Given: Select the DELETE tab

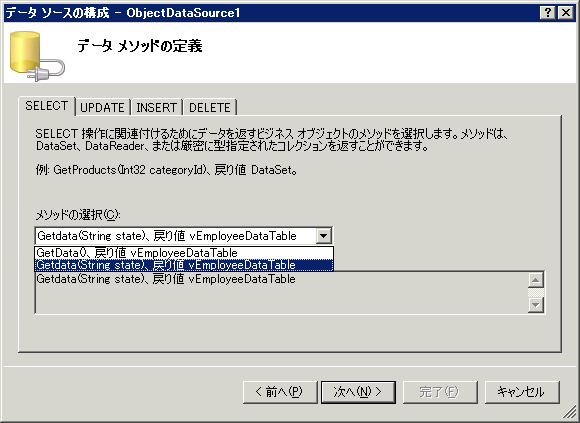Looking at the screenshot, I should coord(210,108).
